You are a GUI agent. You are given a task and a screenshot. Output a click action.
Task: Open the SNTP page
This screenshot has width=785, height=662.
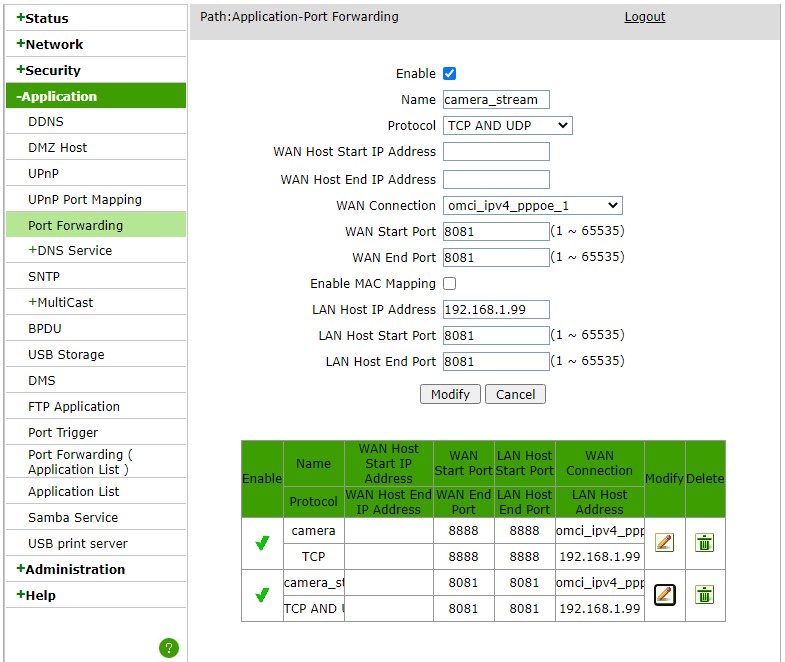point(44,276)
